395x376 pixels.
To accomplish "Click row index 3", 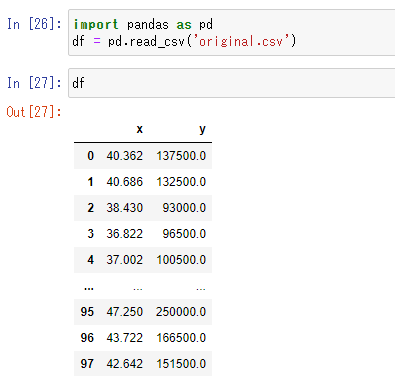I will pos(91,234).
